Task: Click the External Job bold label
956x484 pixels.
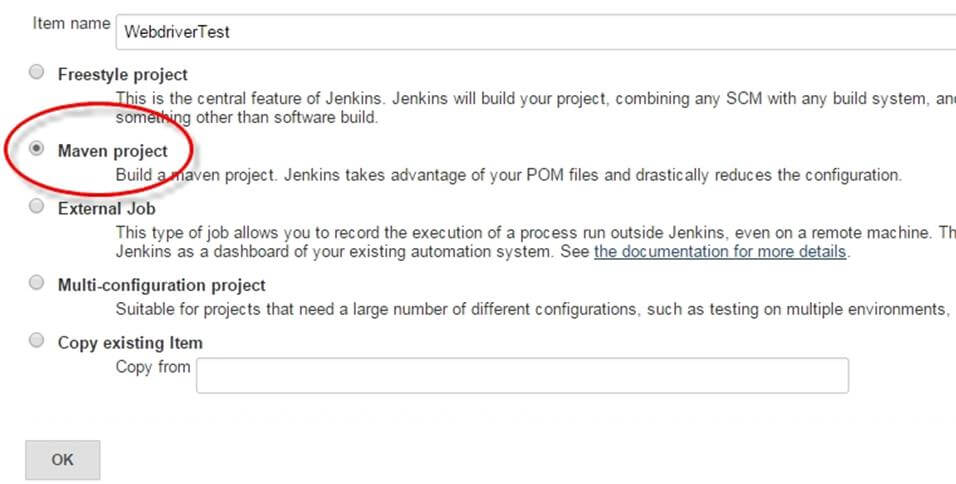Action: pyautogui.click(x=106, y=209)
